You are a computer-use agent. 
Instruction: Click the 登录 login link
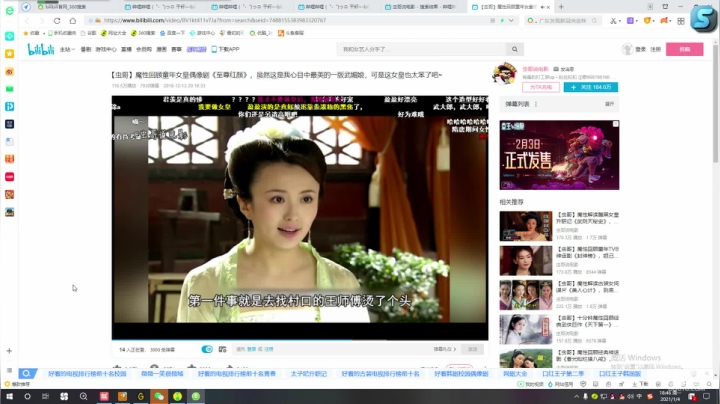tap(641, 49)
